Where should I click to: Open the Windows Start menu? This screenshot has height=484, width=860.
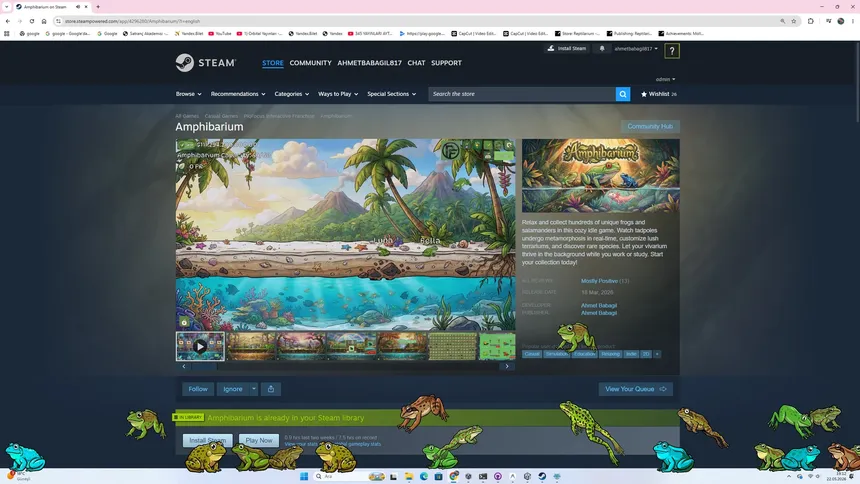304,476
